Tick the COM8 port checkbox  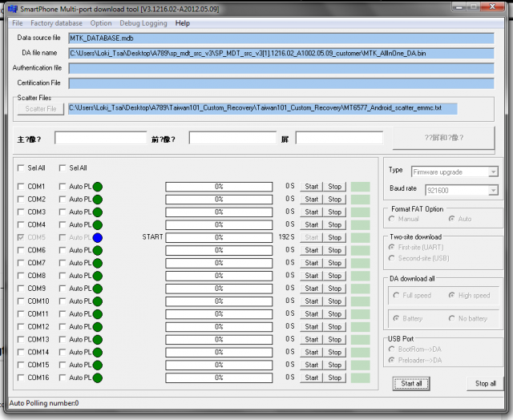tap(21, 276)
